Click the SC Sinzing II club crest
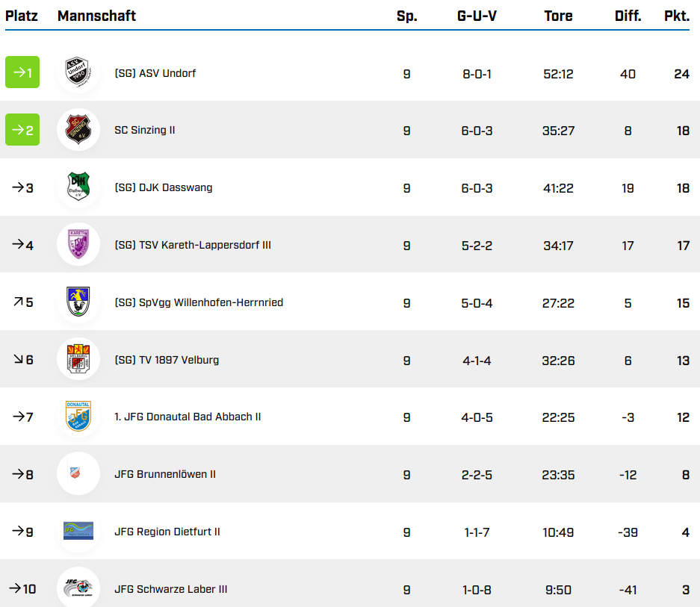 click(x=78, y=130)
